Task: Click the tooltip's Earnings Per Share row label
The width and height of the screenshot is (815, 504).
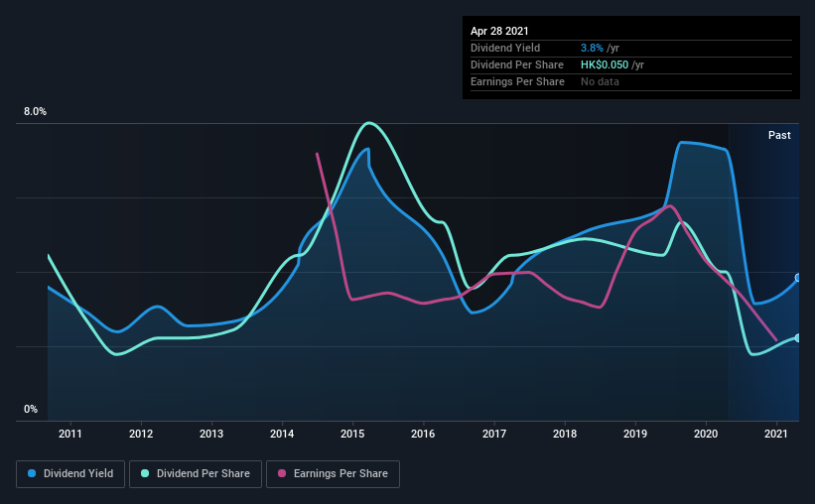Action: 517,81
